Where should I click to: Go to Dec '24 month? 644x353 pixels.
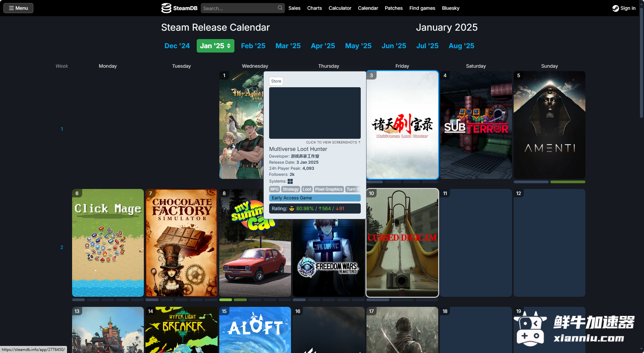[177, 46]
